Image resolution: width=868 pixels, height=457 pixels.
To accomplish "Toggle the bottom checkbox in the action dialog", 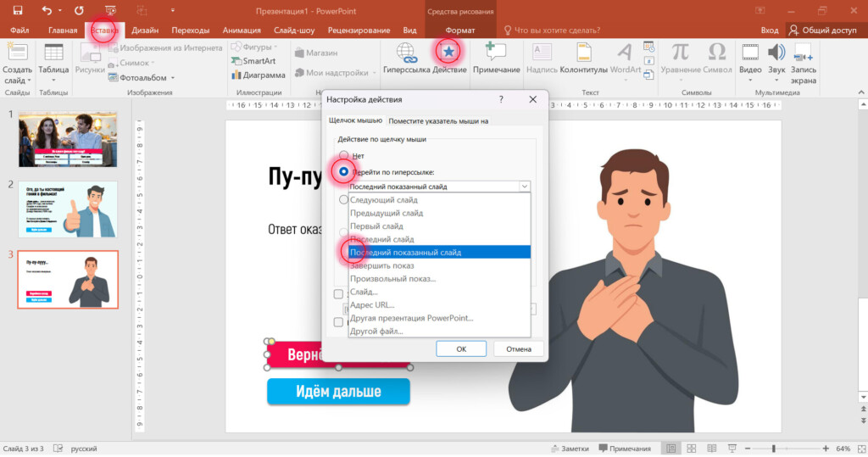I will (339, 322).
